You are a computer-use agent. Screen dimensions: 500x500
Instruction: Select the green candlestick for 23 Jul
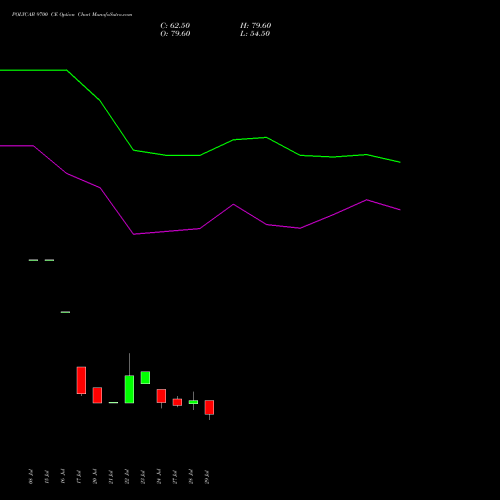[x=145, y=378]
